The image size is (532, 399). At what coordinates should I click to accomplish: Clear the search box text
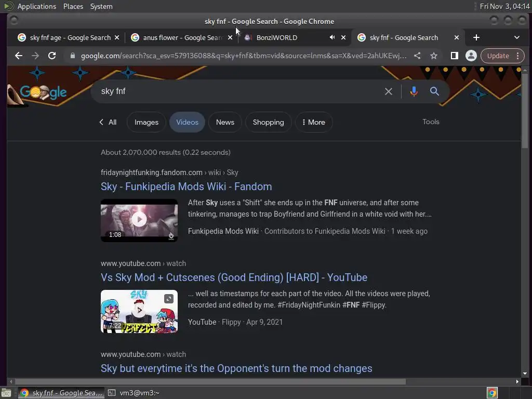(389, 91)
